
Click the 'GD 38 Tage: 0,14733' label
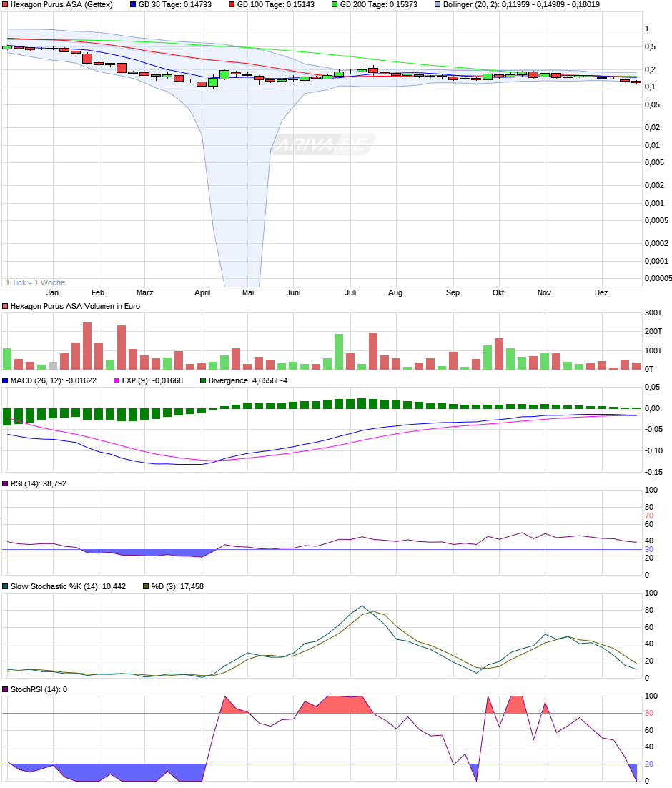pos(175,4)
